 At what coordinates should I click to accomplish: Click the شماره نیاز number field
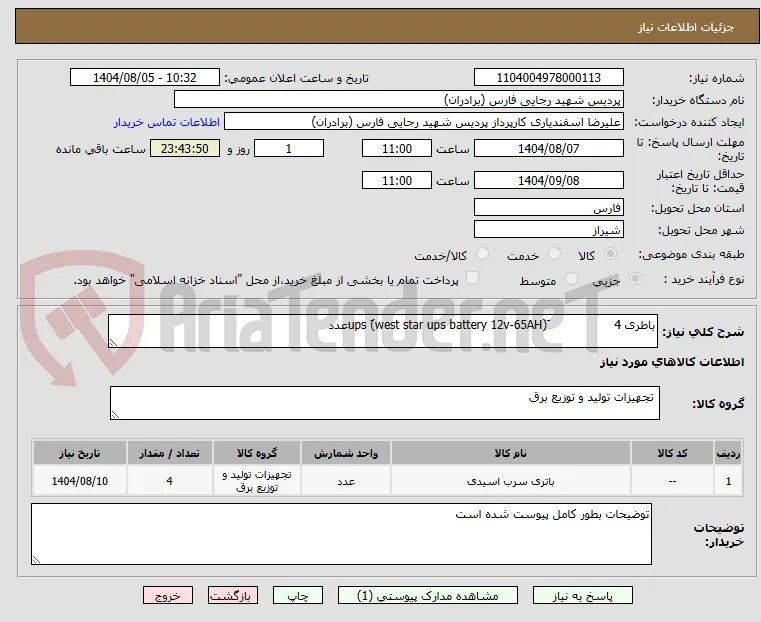click(x=548, y=78)
